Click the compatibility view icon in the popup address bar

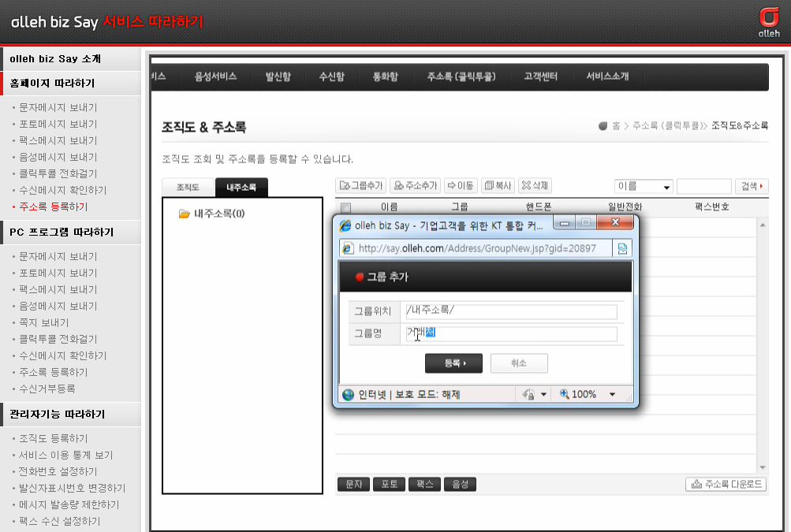coord(622,248)
